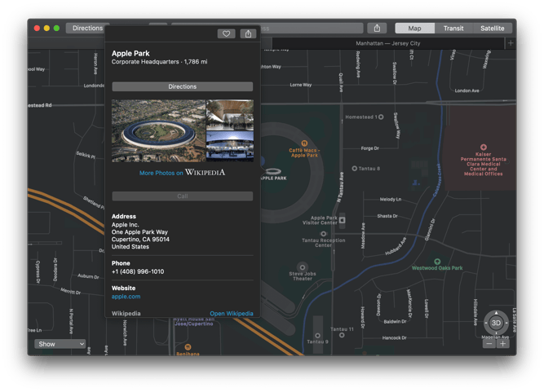This screenshot has width=544, height=392.
Task: Click the Call button
Action: [x=183, y=196]
